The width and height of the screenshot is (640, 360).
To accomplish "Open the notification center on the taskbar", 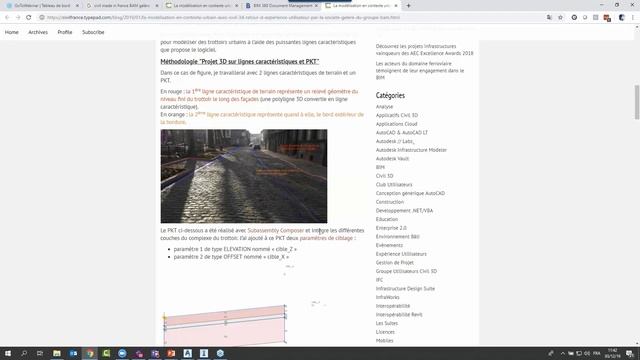I will (x=630, y=353).
